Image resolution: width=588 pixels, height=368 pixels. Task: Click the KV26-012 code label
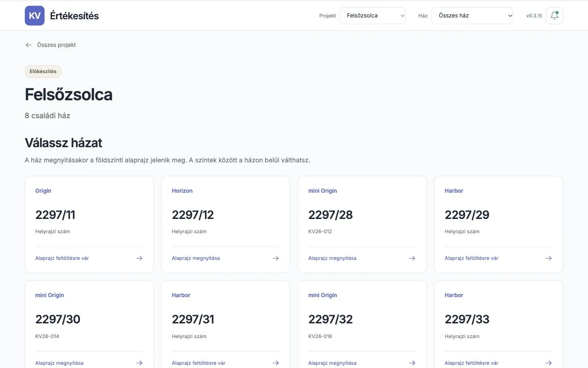click(x=320, y=231)
